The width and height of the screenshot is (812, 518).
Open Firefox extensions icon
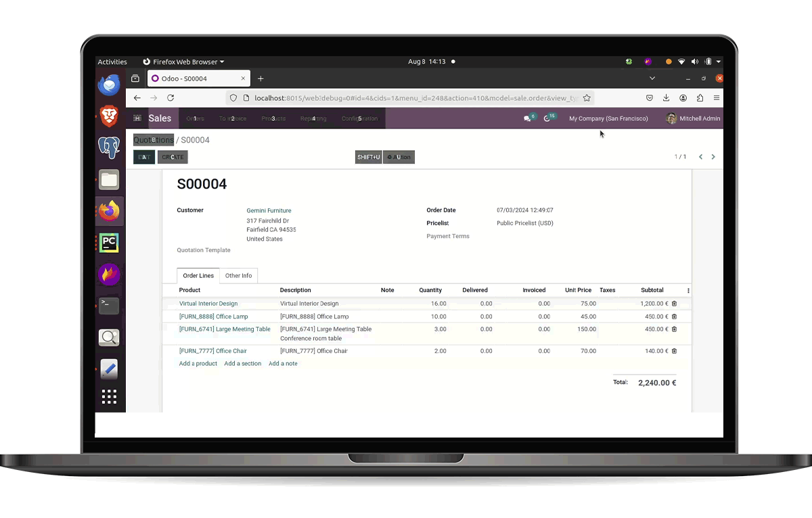[x=700, y=98]
